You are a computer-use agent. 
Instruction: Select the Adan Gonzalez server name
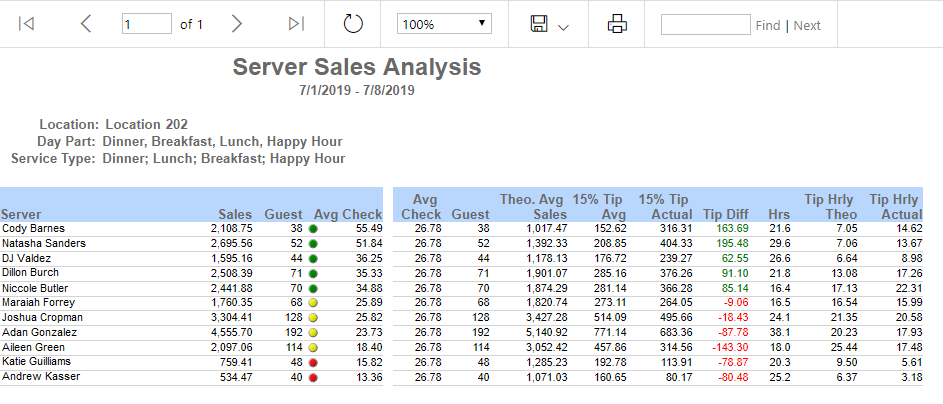[39, 332]
